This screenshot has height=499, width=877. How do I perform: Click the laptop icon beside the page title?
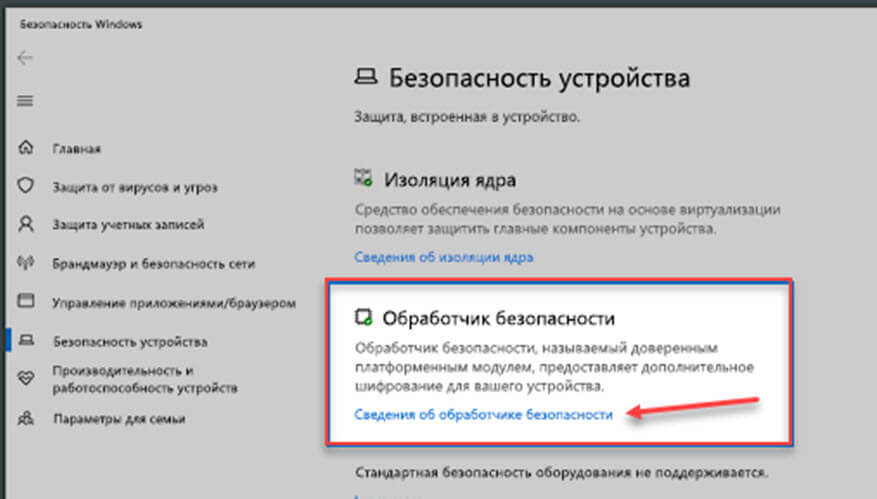click(x=366, y=77)
